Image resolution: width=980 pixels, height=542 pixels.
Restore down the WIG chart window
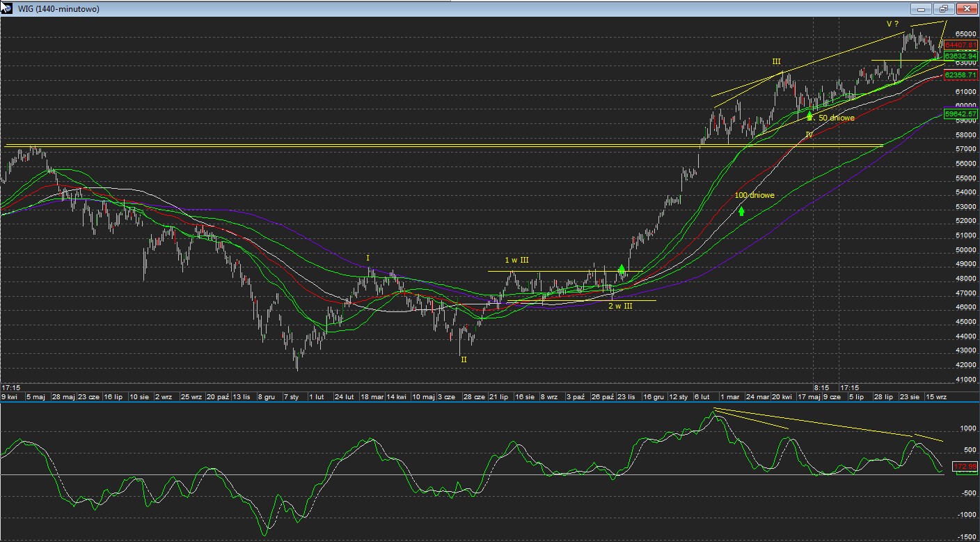[943, 9]
